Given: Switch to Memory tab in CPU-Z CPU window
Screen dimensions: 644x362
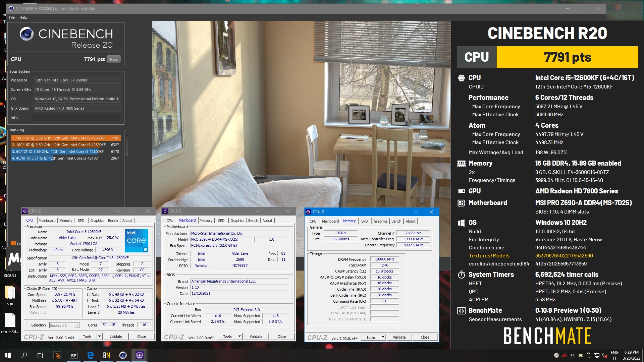Looking at the screenshot, I should (66, 221).
